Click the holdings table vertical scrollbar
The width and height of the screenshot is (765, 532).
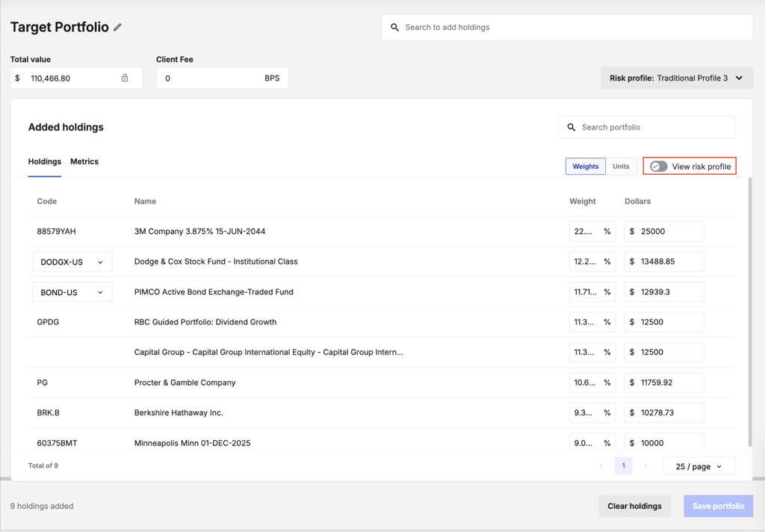coord(750,312)
